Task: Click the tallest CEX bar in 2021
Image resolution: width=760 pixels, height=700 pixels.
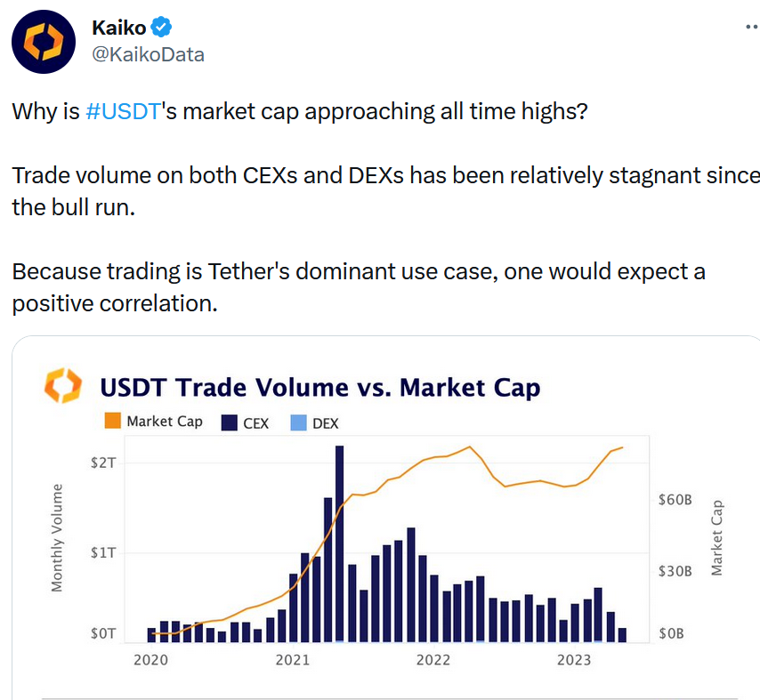Action: pos(340,543)
